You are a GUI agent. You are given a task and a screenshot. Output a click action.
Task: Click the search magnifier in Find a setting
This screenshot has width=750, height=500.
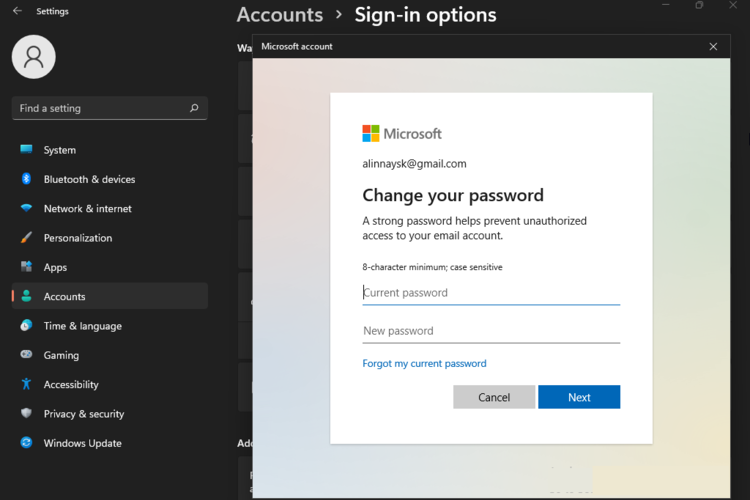click(194, 108)
